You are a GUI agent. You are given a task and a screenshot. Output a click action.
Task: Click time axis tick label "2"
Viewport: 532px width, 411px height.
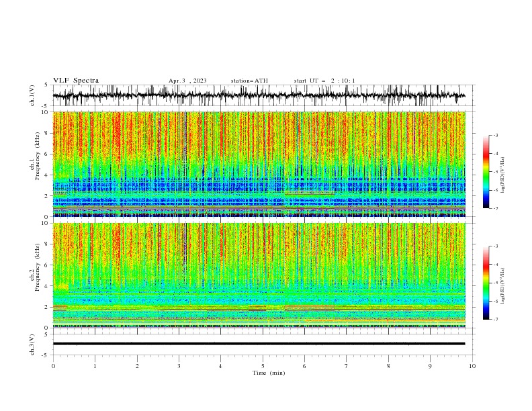(x=137, y=366)
